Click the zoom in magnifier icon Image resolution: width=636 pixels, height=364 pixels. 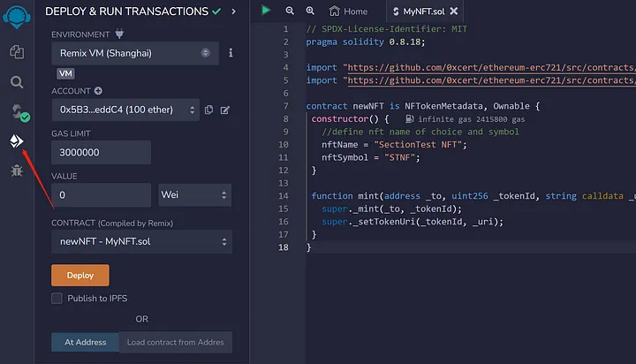(x=310, y=11)
